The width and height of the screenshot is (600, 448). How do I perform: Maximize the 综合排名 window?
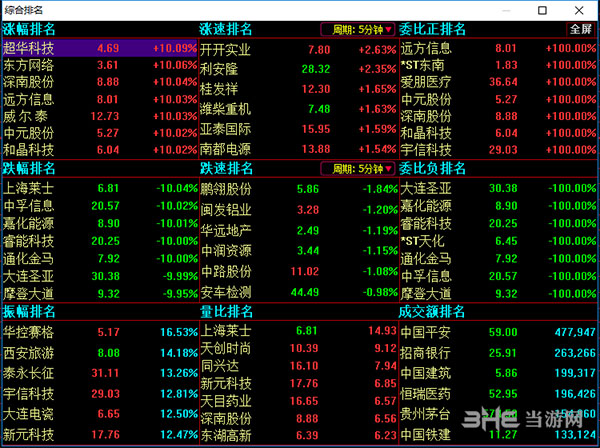coord(541,9)
